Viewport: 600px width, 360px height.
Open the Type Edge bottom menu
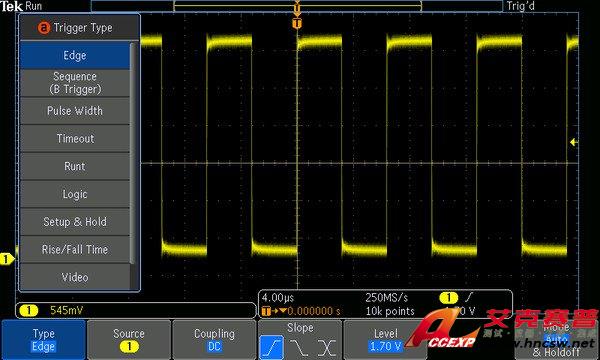click(x=43, y=340)
